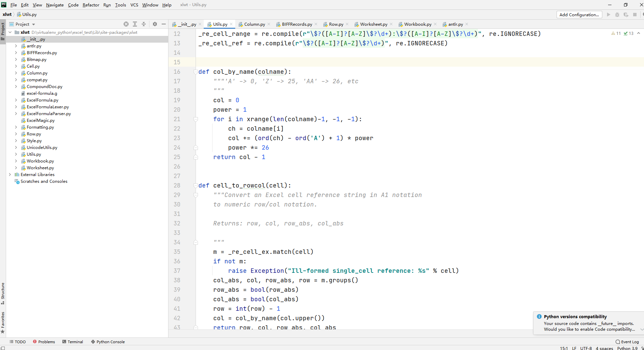Expand the Workbook.py tree node
The width and height of the screenshot is (644, 350).
click(16, 161)
